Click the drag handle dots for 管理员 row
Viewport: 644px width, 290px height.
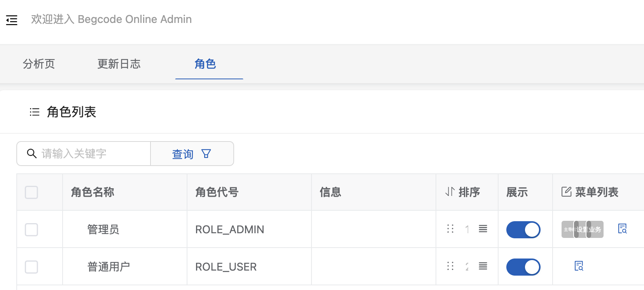coord(450,229)
